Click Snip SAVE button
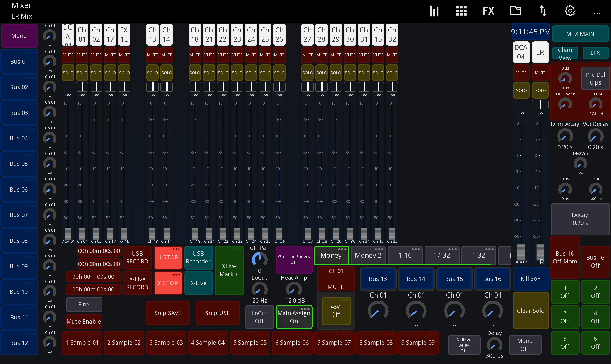The width and height of the screenshot is (611, 364). [168, 313]
